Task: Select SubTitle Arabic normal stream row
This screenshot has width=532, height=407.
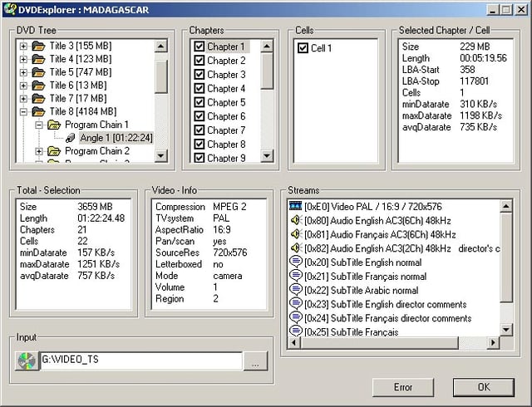Action: 362,291
